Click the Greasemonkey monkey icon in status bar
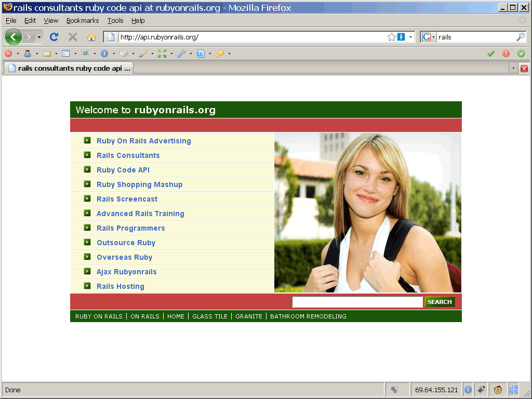The width and height of the screenshot is (532, 399). click(x=498, y=390)
